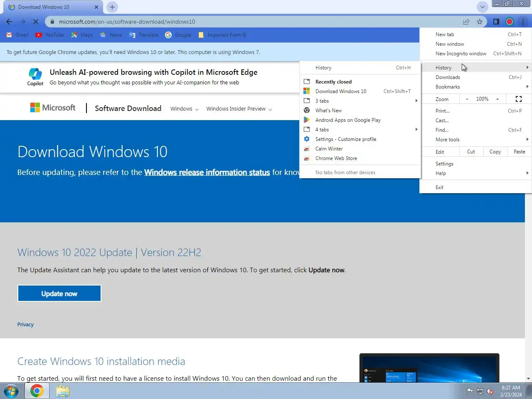Open the Google bookmark
Viewport: 532px width, 399px height.
pos(178,35)
